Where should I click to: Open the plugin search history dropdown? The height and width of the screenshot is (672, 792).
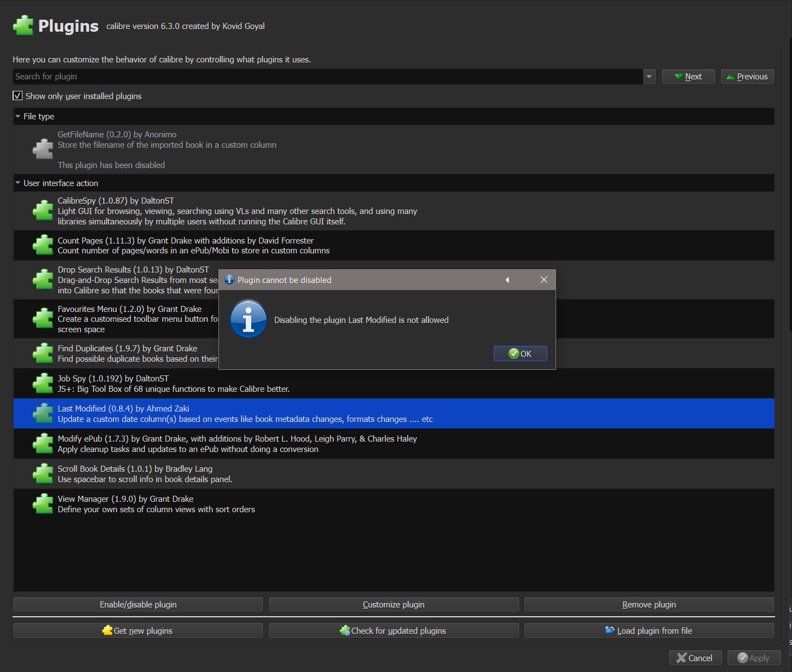pyautogui.click(x=649, y=77)
